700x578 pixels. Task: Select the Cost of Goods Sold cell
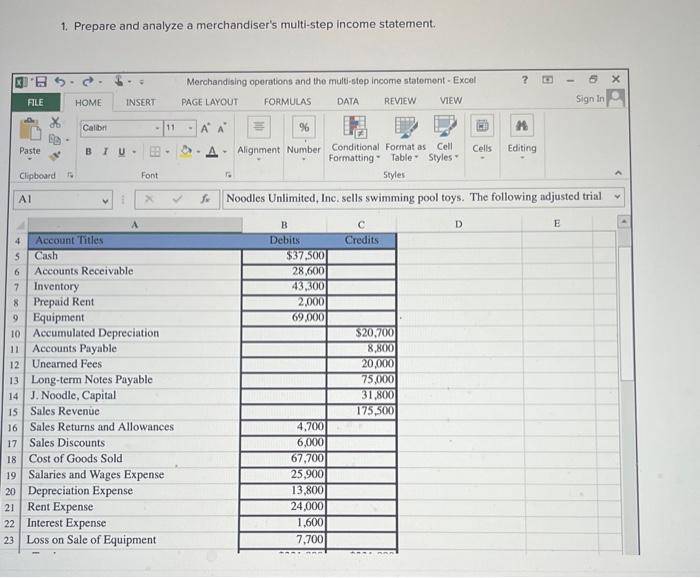(133, 459)
